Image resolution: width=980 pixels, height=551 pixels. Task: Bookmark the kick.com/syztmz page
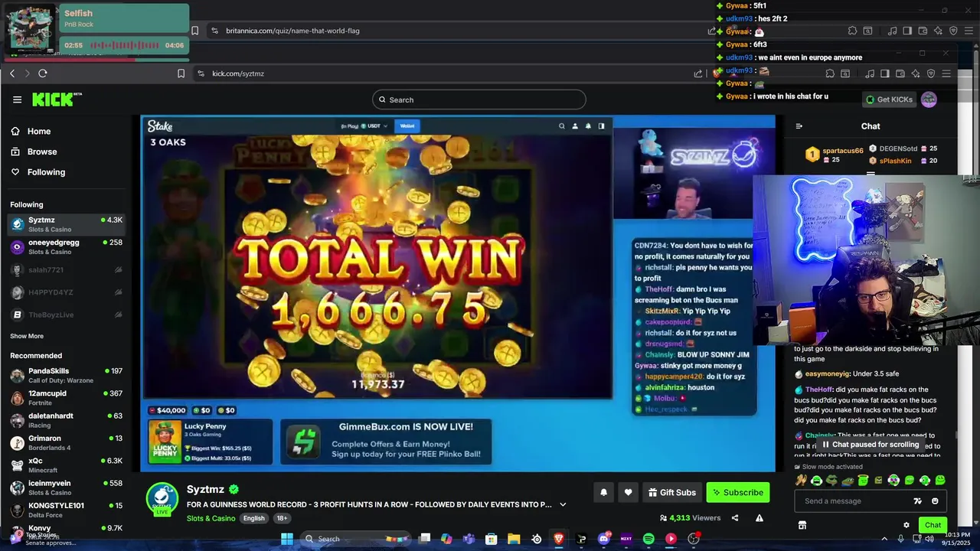[x=181, y=73]
